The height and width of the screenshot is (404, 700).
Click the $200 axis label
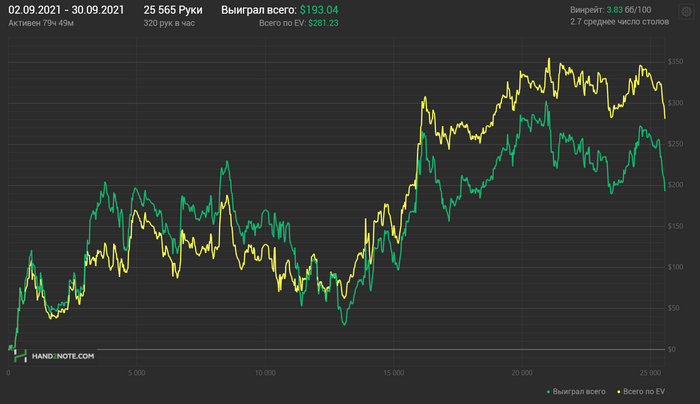[x=675, y=185]
